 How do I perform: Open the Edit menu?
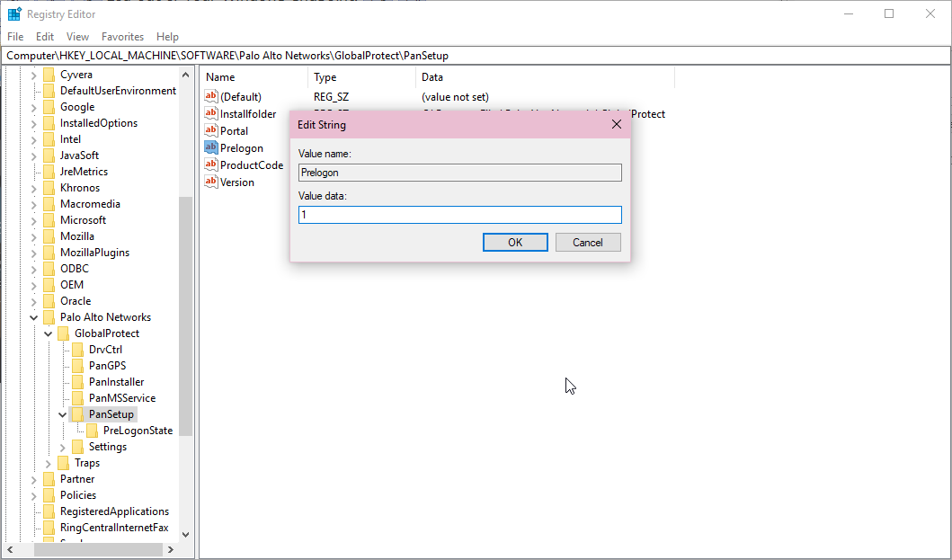click(x=44, y=37)
